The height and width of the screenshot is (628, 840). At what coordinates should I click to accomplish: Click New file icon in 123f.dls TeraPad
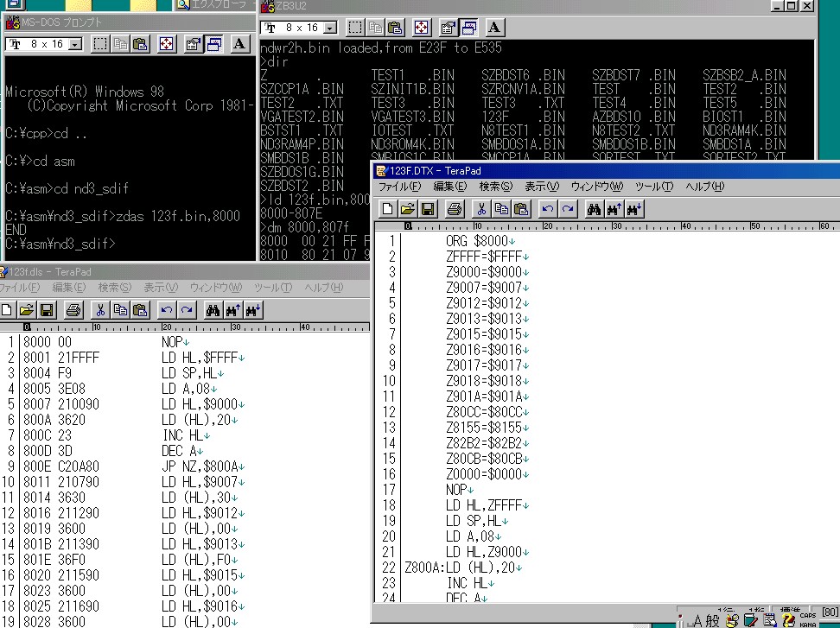6,310
